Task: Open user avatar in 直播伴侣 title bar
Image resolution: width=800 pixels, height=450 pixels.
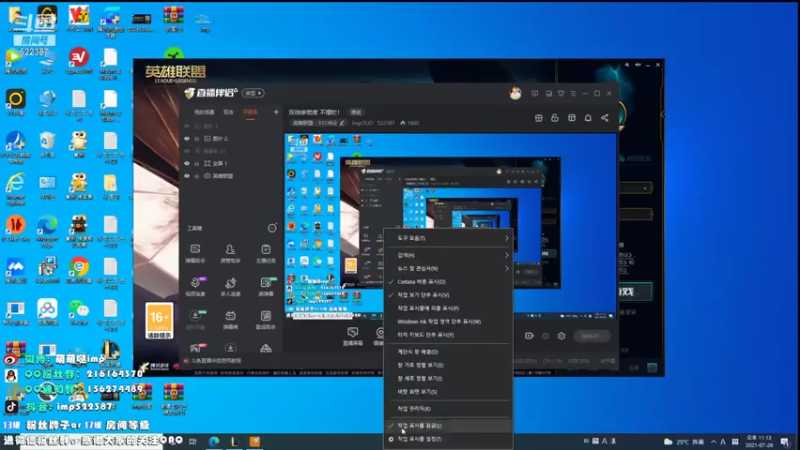Action: coord(515,93)
